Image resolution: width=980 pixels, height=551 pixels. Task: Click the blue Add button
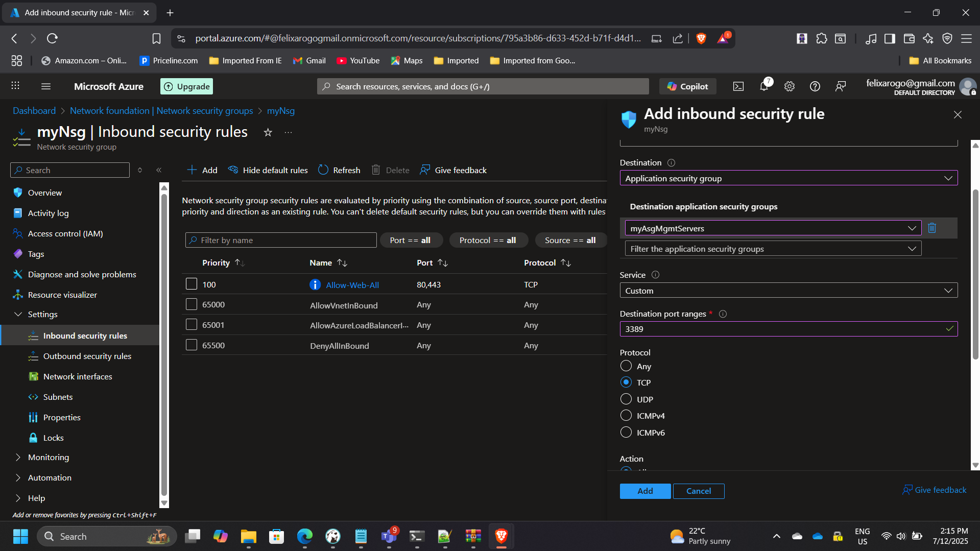click(645, 491)
